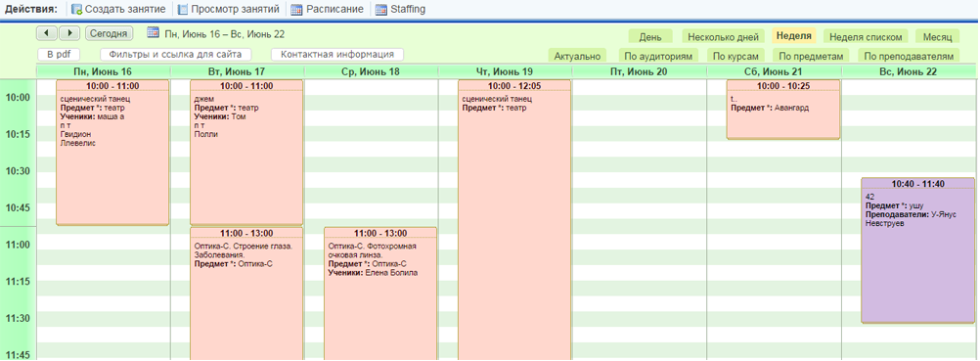Open Tuesday Оптика-С. Строение глаза event
Image resolution: width=980 pixels, height=361 pixels.
pyautogui.click(x=246, y=293)
